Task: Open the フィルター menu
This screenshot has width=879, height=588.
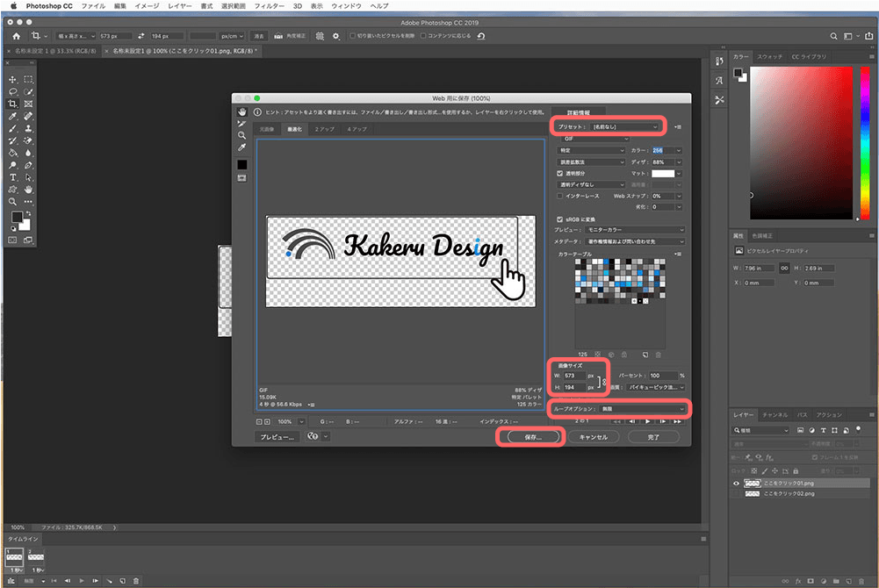Action: pos(269,6)
